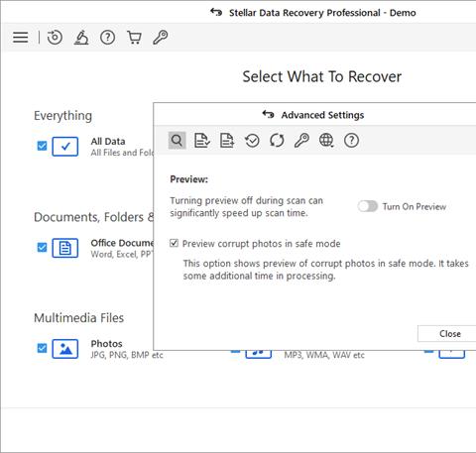
Task: Click the Office Documents tile icon
Action: 65,248
